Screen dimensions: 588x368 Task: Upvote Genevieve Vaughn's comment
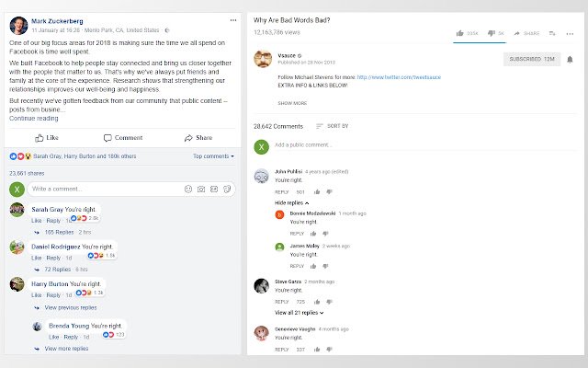pyautogui.click(x=317, y=350)
